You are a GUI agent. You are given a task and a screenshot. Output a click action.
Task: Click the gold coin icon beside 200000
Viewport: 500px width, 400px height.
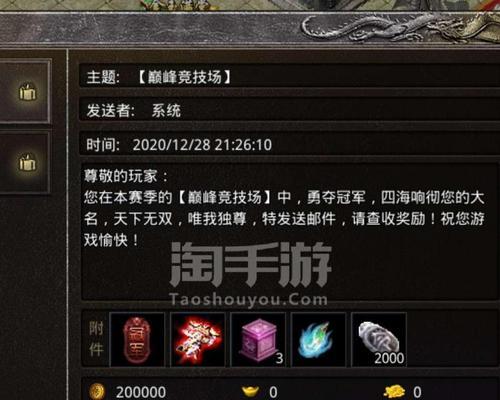[x=97, y=392]
